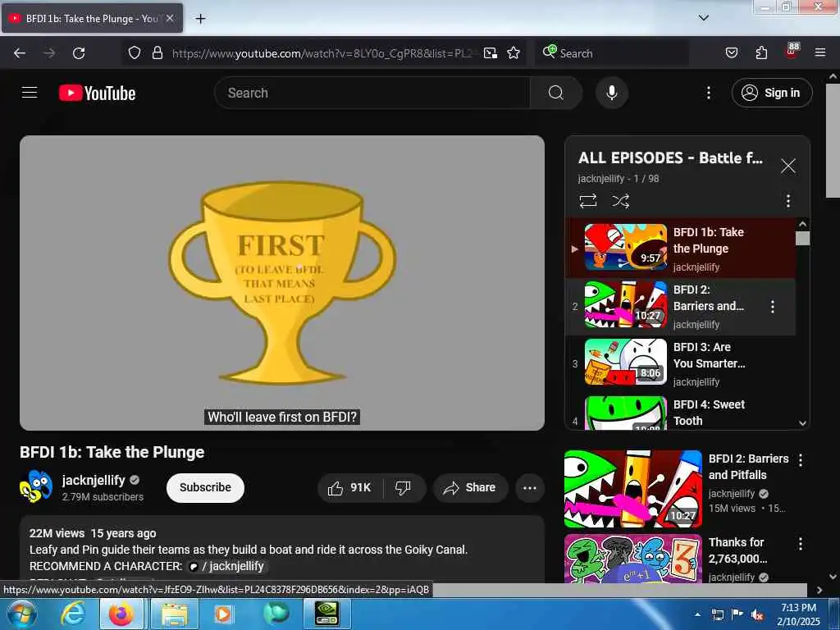The image size is (840, 630).
Task: Open the Firefox hamburger application menu
Action: 820,52
